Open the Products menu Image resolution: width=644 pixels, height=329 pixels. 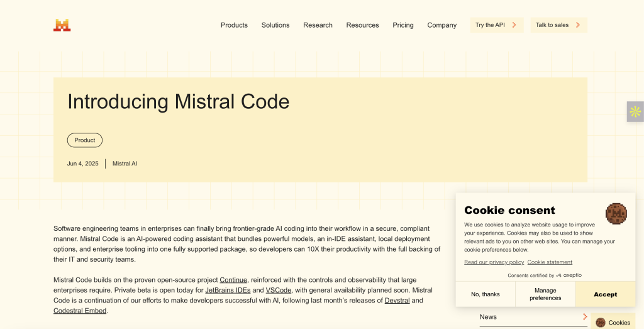pos(234,25)
